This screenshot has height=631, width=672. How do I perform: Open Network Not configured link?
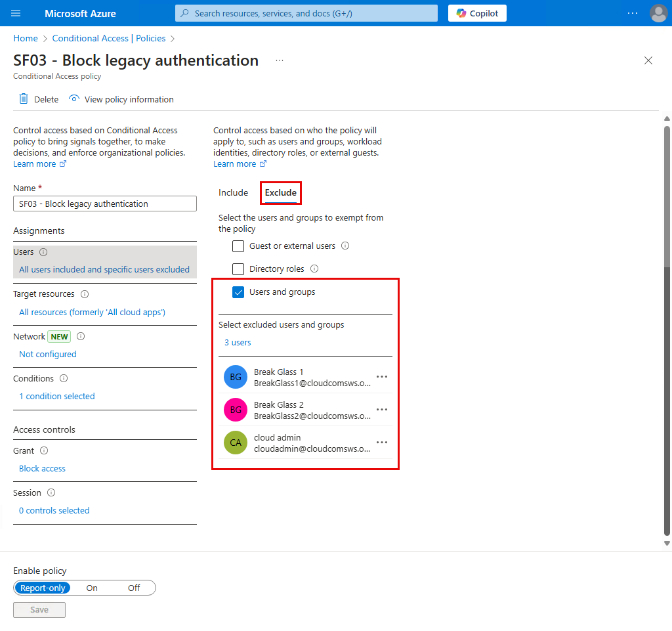[47, 354]
